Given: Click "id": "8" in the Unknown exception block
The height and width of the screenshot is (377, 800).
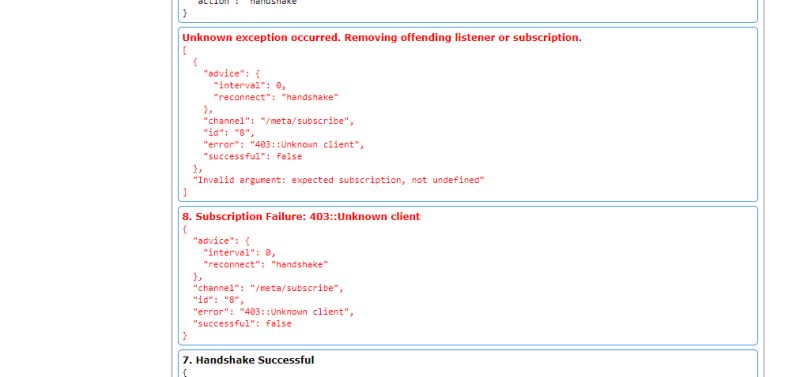Looking at the screenshot, I should click(229, 133).
